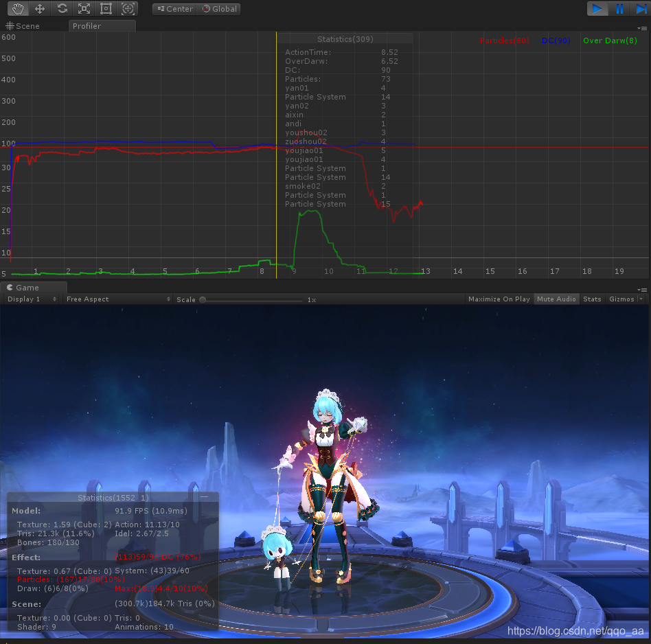Click the Pause button
The width and height of the screenshot is (651, 644).
click(619, 9)
